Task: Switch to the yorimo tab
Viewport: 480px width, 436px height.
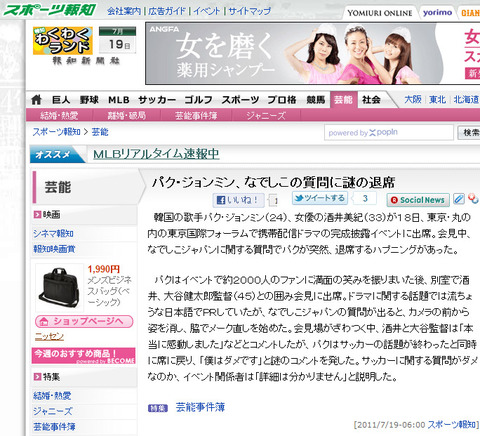Action: click(x=437, y=13)
